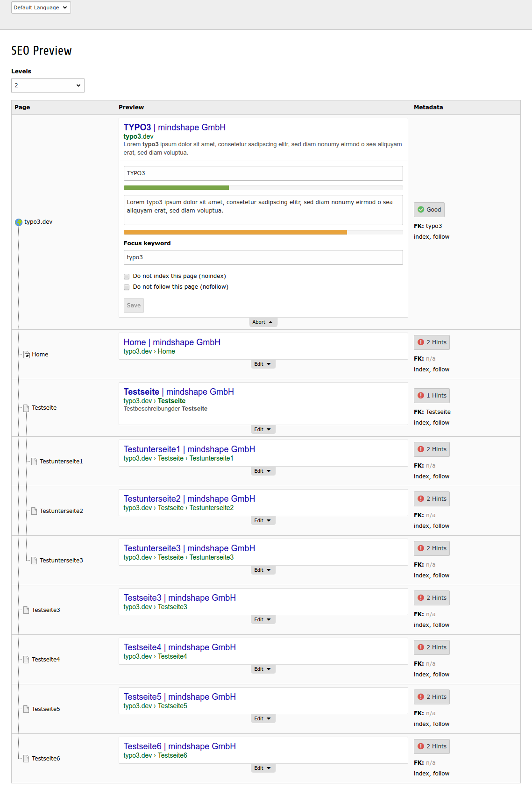Click the page icon beside Testunterseite1
532x803 pixels.
pyautogui.click(x=34, y=462)
